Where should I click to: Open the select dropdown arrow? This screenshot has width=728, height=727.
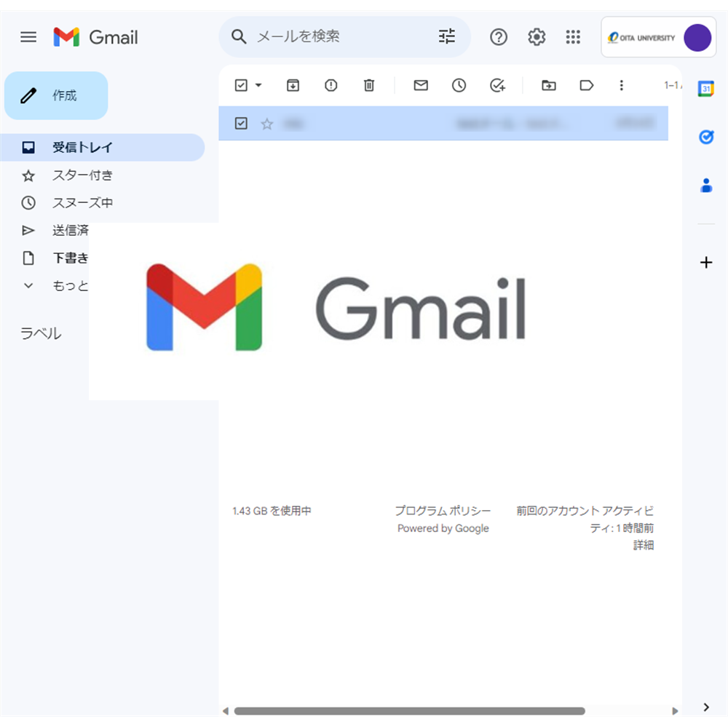coord(258,85)
